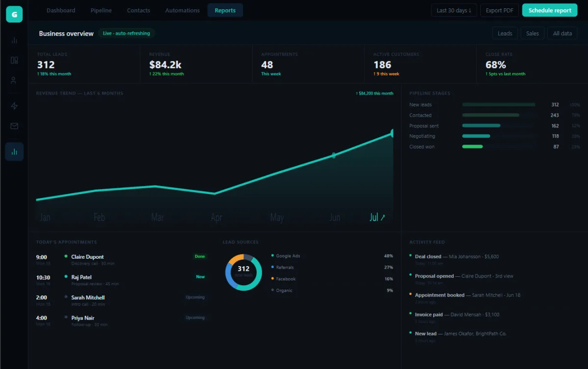Viewport: 588px width, 369px height.
Task: Open the Proposal opened Claire Dupont activity
Action: (494, 279)
